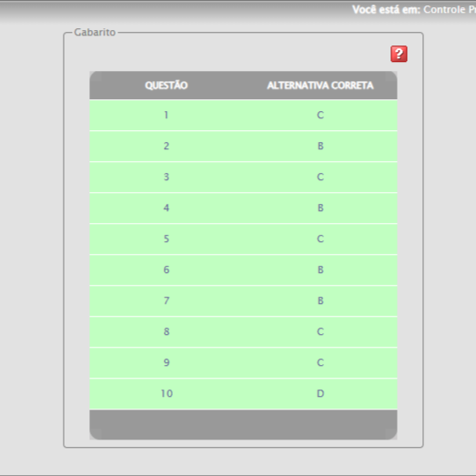
Task: Select question 4 answer B cell
Action: (x=320, y=208)
